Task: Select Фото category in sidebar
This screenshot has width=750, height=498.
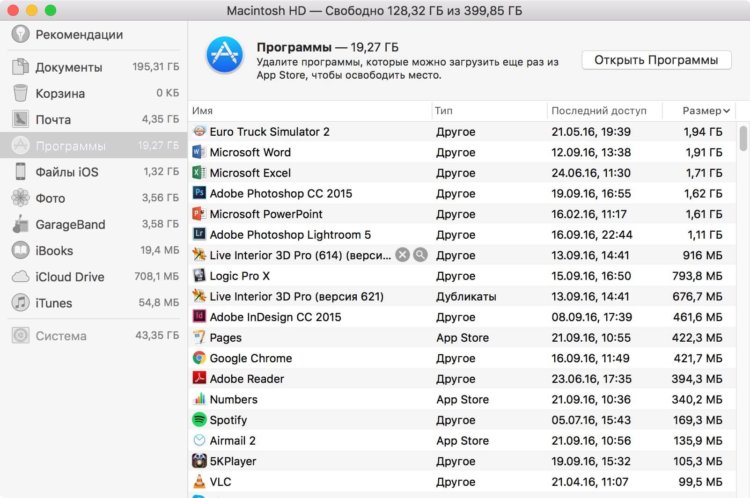Action: pos(95,198)
